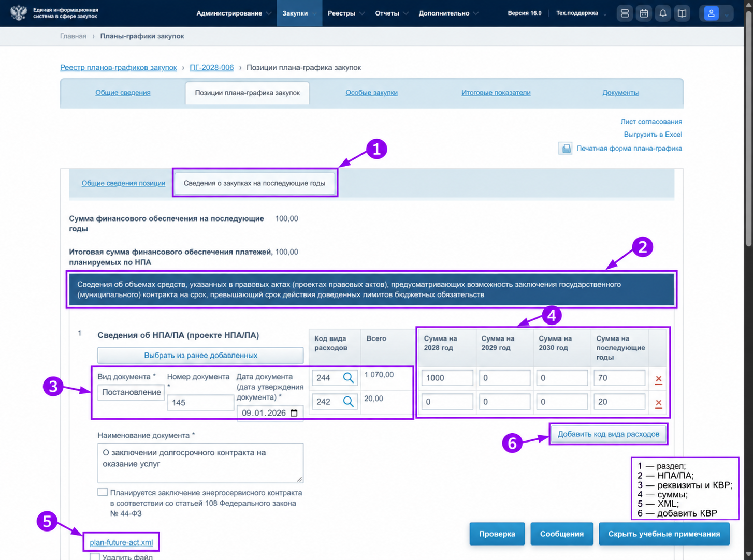Show notifications via the bell icon
The width and height of the screenshot is (753, 560).
click(663, 13)
